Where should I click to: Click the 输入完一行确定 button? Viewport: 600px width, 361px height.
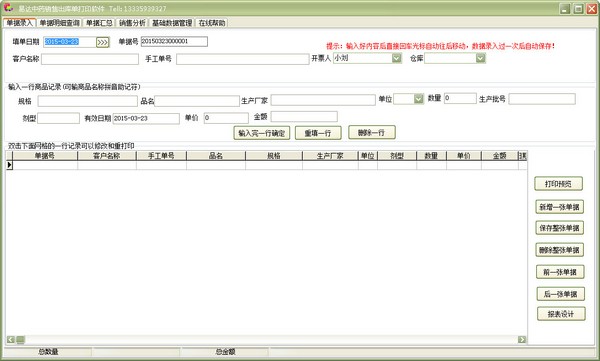[x=262, y=133]
